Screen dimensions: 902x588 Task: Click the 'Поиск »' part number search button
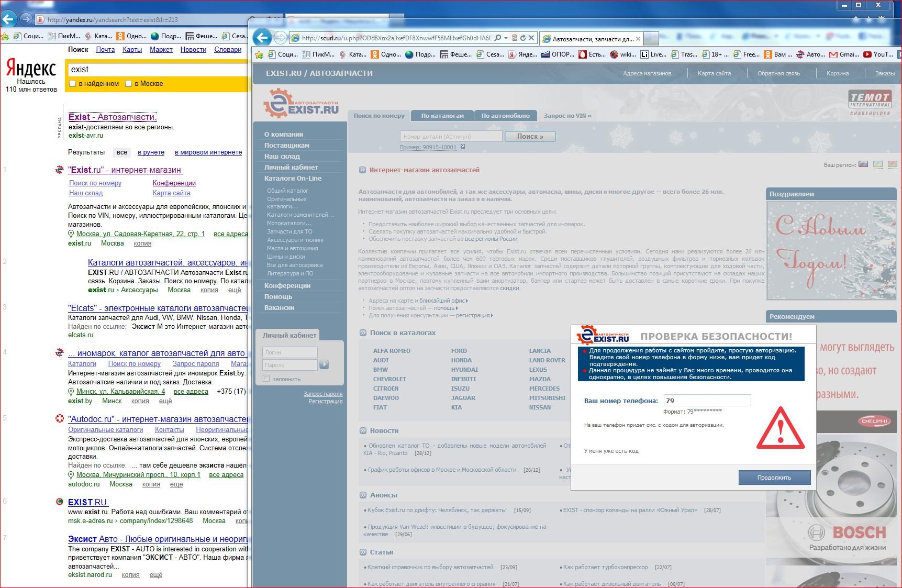tap(530, 137)
